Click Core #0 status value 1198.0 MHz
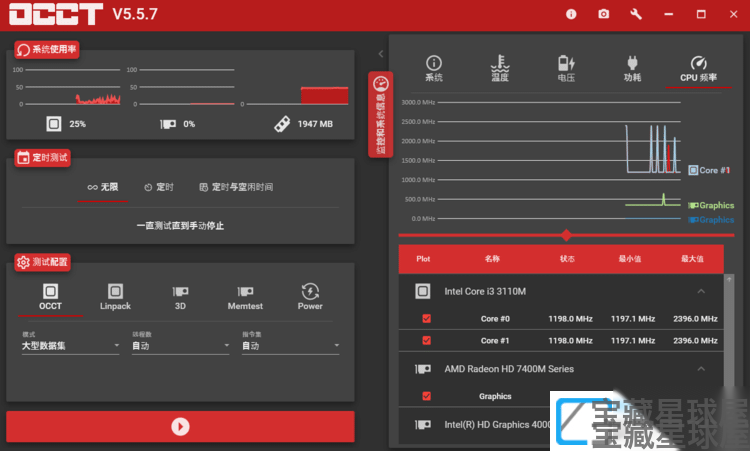The image size is (750, 451). [x=570, y=319]
